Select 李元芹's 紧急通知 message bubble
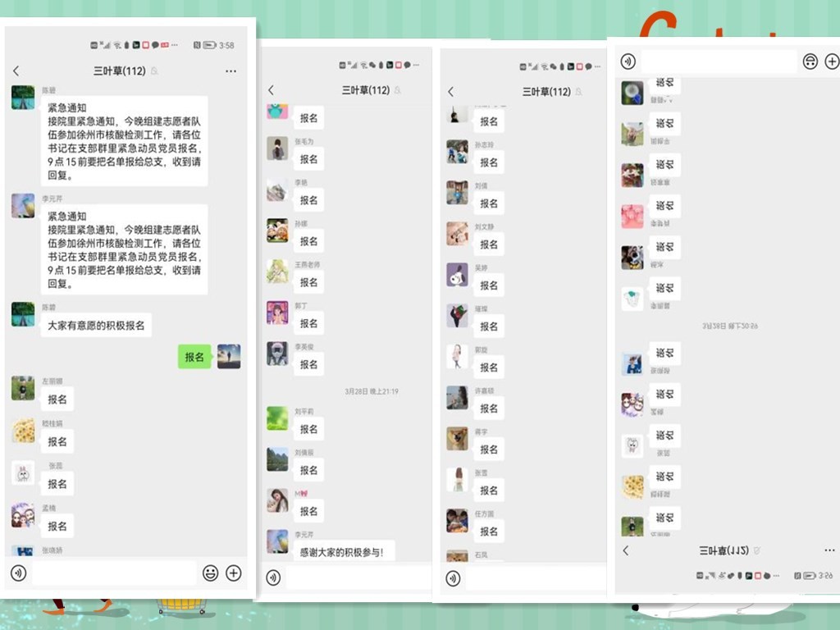This screenshot has height=630, width=840. (x=125, y=249)
